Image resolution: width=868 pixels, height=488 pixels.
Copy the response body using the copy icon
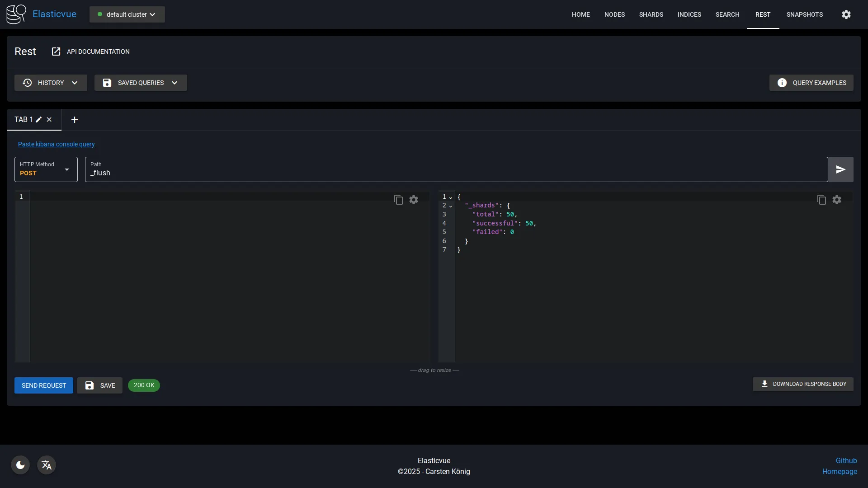point(821,199)
